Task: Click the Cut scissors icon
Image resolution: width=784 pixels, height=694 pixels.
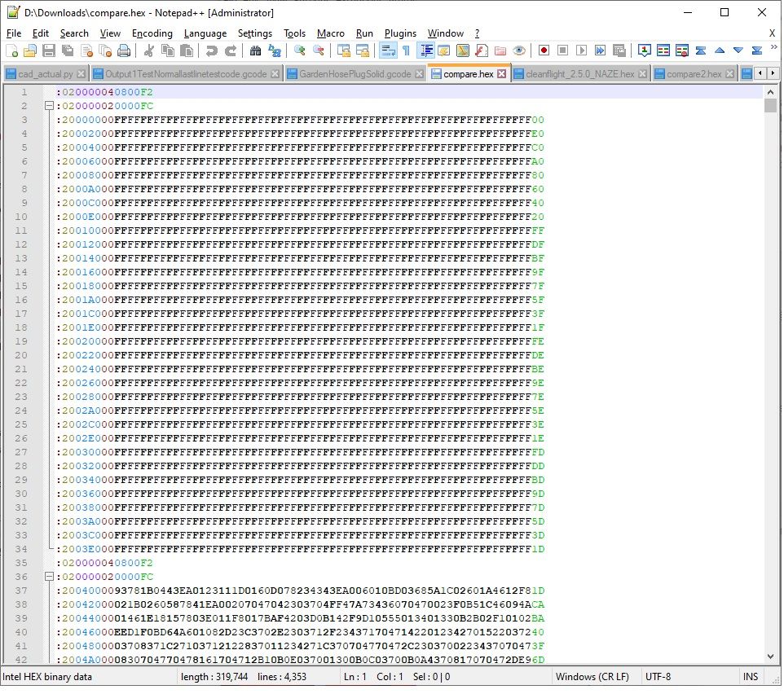Action: click(148, 51)
